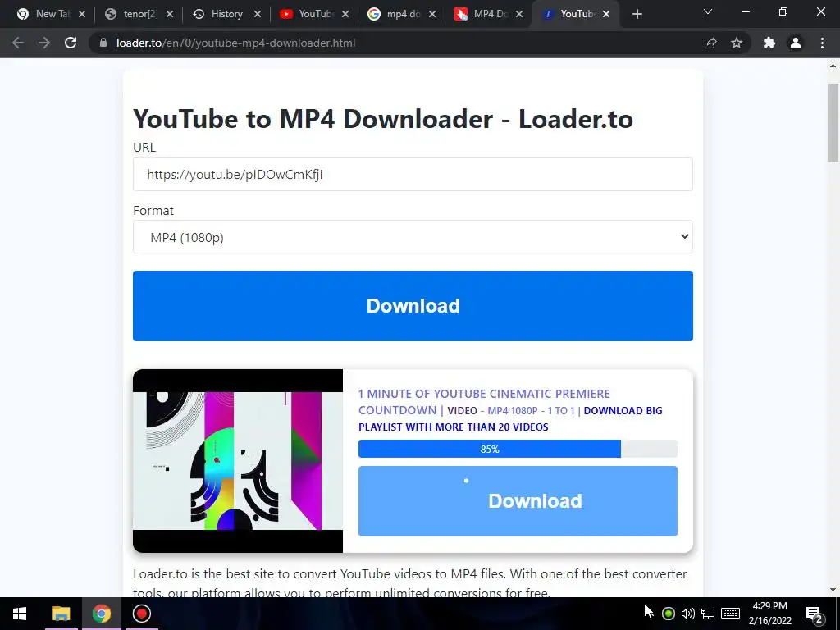
Task: Open the Format MP4 (1080p) dropdown
Action: coord(413,237)
